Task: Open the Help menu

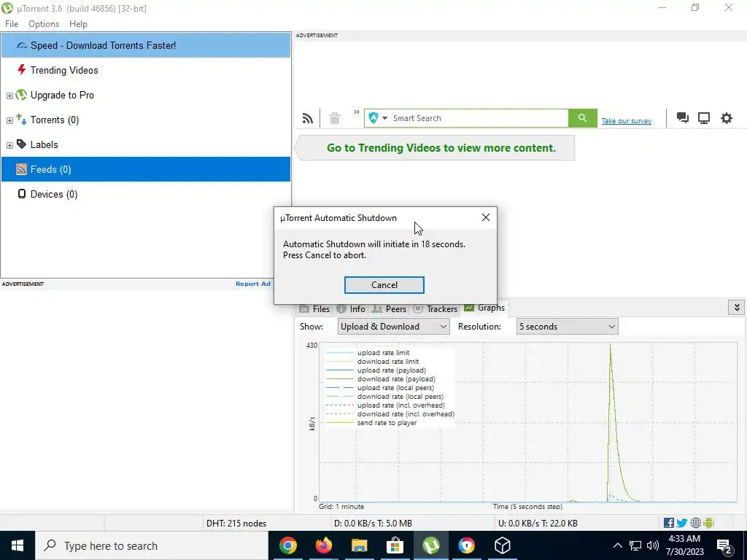Action: 78,24
